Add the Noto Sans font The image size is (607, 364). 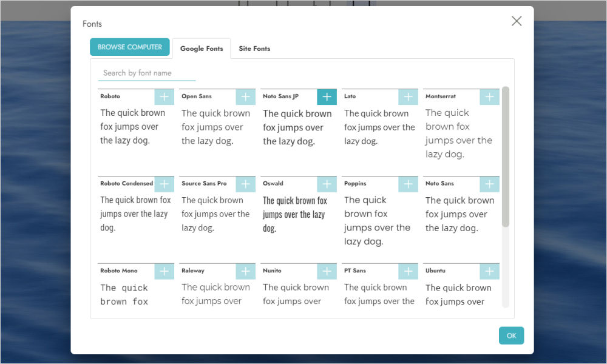pos(489,184)
